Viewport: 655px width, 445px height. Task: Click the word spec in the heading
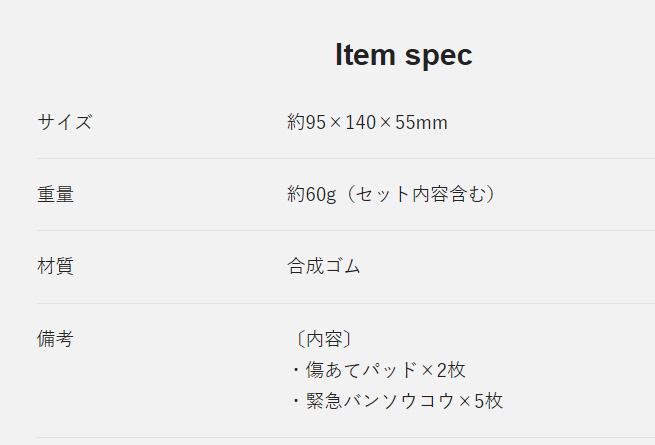coord(439,57)
